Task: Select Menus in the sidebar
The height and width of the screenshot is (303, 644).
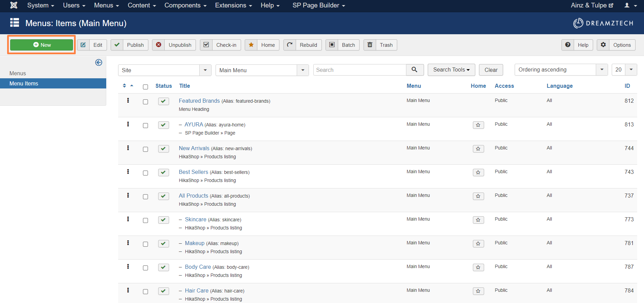Action: tap(18, 73)
